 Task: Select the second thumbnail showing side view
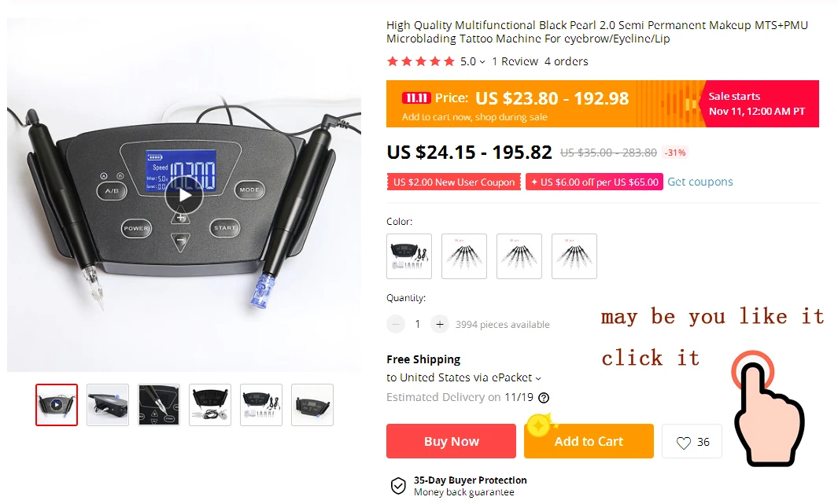(x=108, y=405)
